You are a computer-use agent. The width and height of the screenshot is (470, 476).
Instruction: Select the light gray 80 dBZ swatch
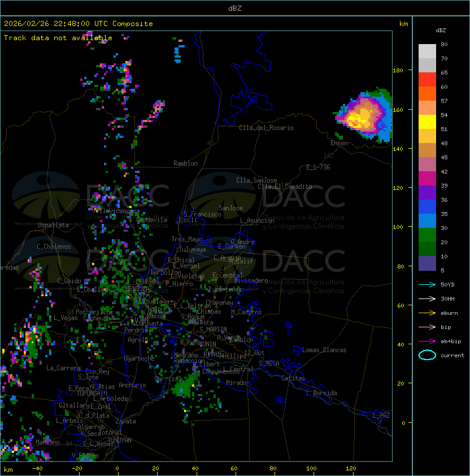click(427, 51)
